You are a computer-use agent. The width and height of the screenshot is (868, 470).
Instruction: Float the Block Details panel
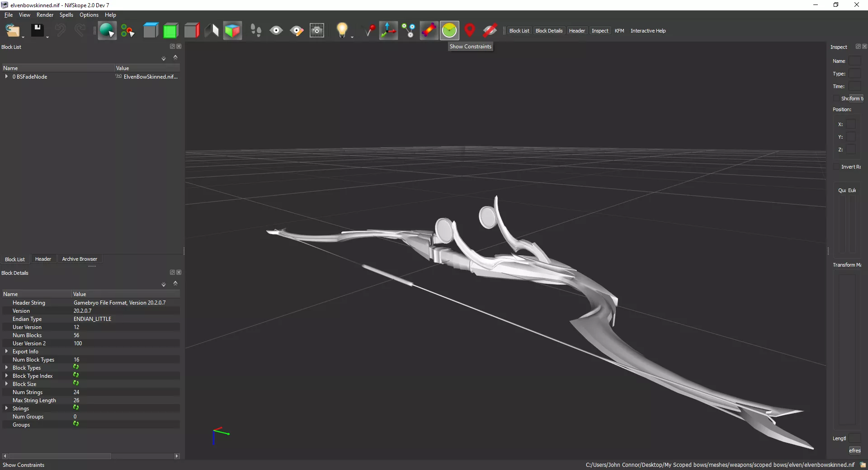[x=172, y=272]
